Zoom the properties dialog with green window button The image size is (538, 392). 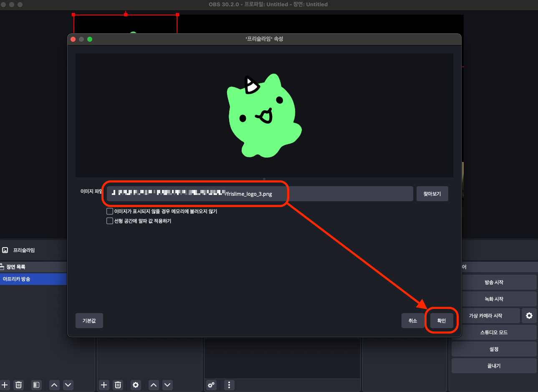tap(90, 39)
